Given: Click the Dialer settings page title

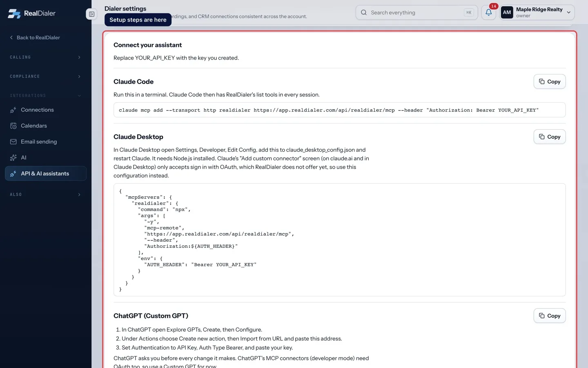Looking at the screenshot, I should pyautogui.click(x=125, y=9).
